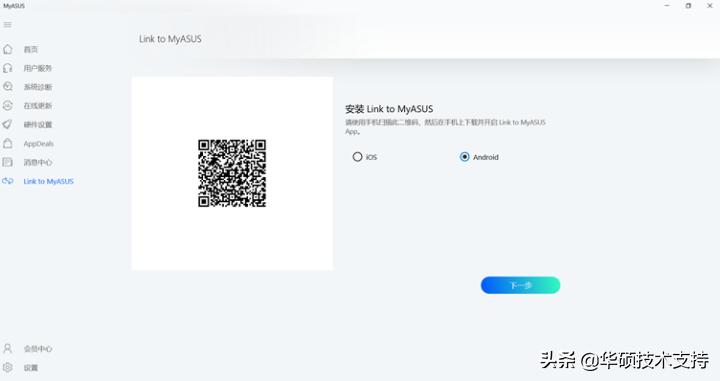720x381 pixels.
Task: Click the Link to MyASUS page title
Action: click(x=170, y=39)
